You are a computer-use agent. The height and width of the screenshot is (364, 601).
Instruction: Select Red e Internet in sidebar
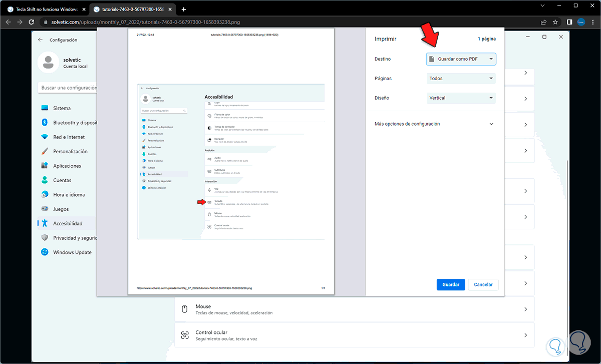(x=67, y=137)
